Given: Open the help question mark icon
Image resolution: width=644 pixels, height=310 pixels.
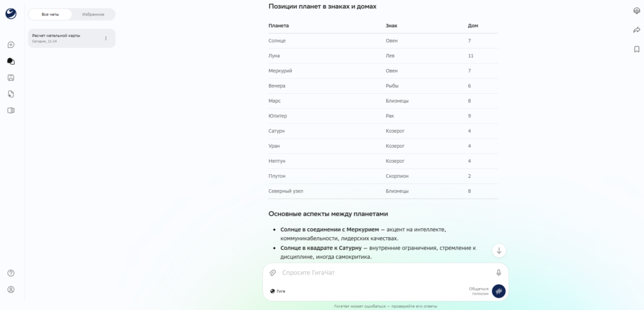Looking at the screenshot, I should point(11,273).
